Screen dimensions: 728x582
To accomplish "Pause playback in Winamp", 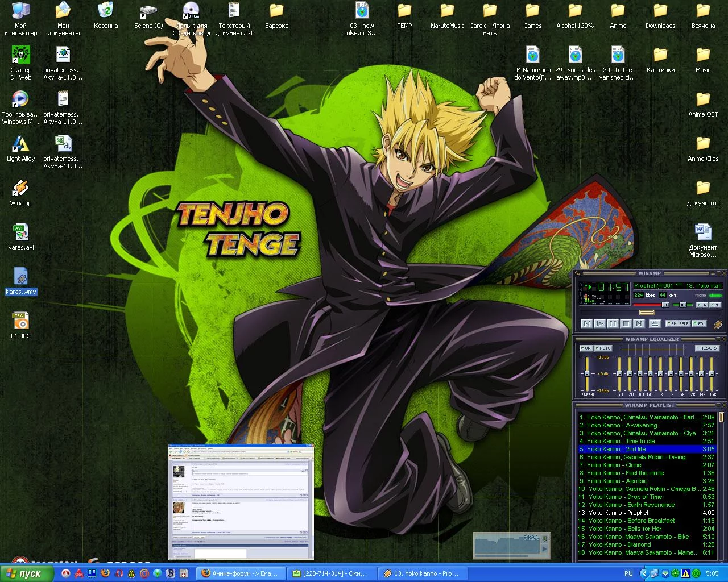I will tap(613, 324).
